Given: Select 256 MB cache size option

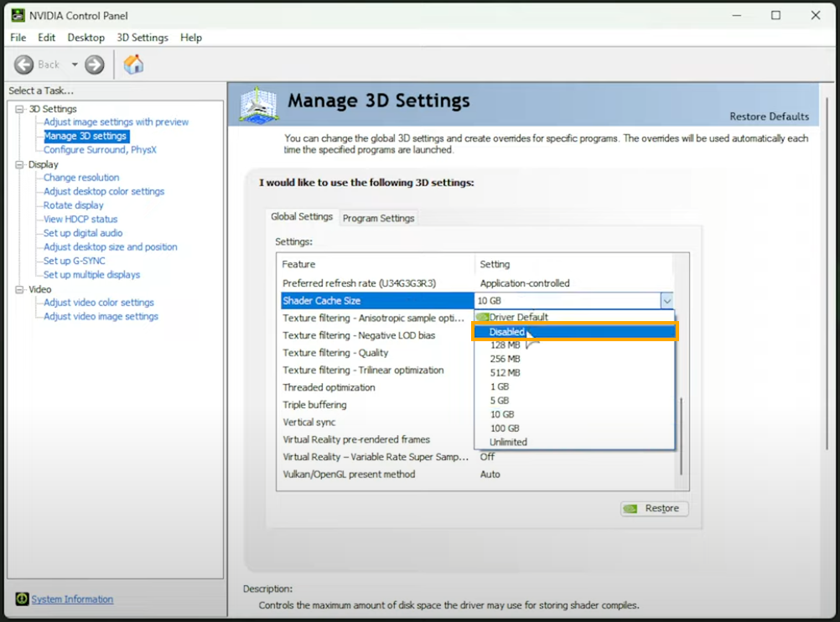Looking at the screenshot, I should pyautogui.click(x=573, y=359).
